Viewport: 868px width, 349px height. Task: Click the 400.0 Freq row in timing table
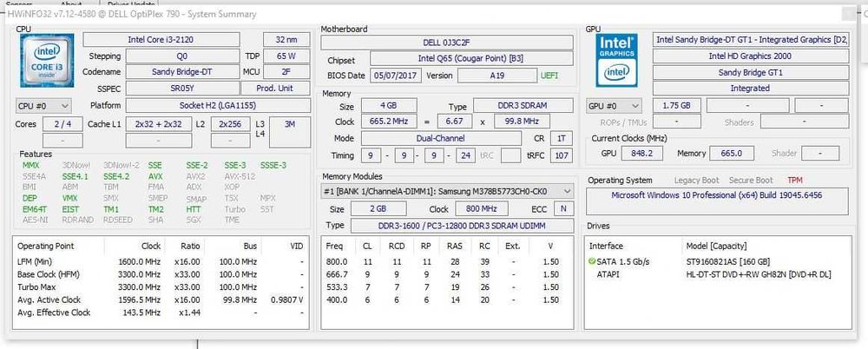(x=447, y=300)
